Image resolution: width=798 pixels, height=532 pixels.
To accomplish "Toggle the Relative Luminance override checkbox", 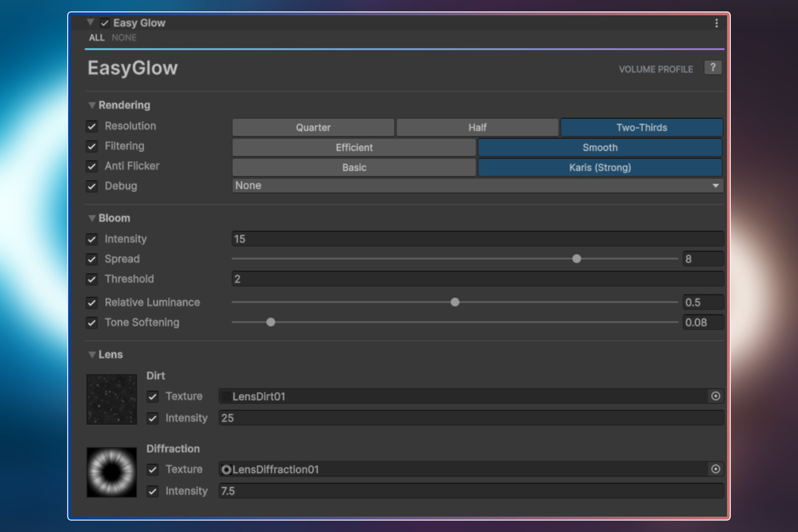I will tap(92, 303).
